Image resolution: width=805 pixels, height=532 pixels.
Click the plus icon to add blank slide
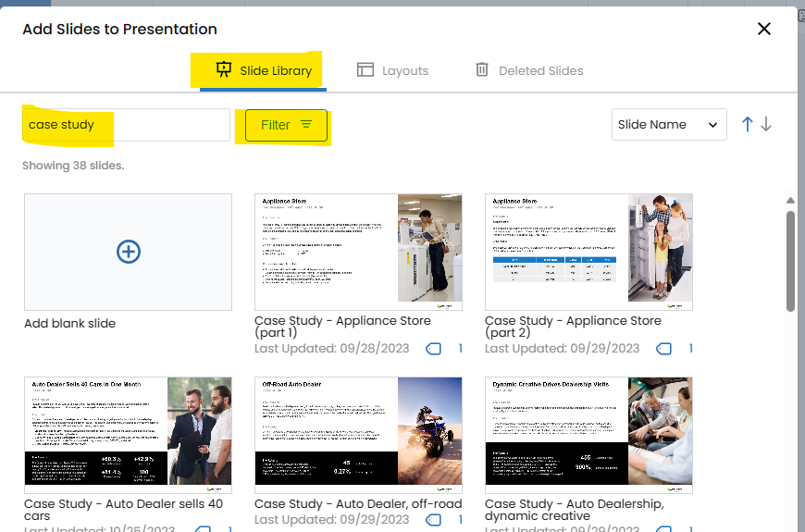(128, 252)
